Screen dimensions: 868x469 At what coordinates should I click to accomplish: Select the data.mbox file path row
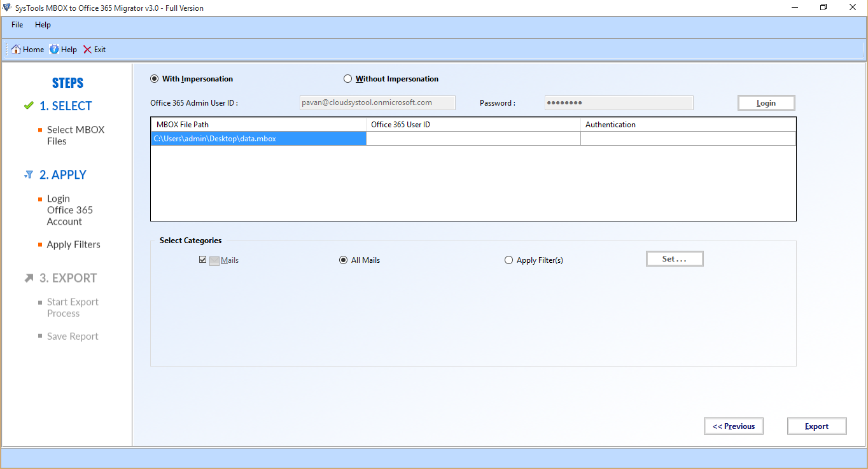point(258,138)
